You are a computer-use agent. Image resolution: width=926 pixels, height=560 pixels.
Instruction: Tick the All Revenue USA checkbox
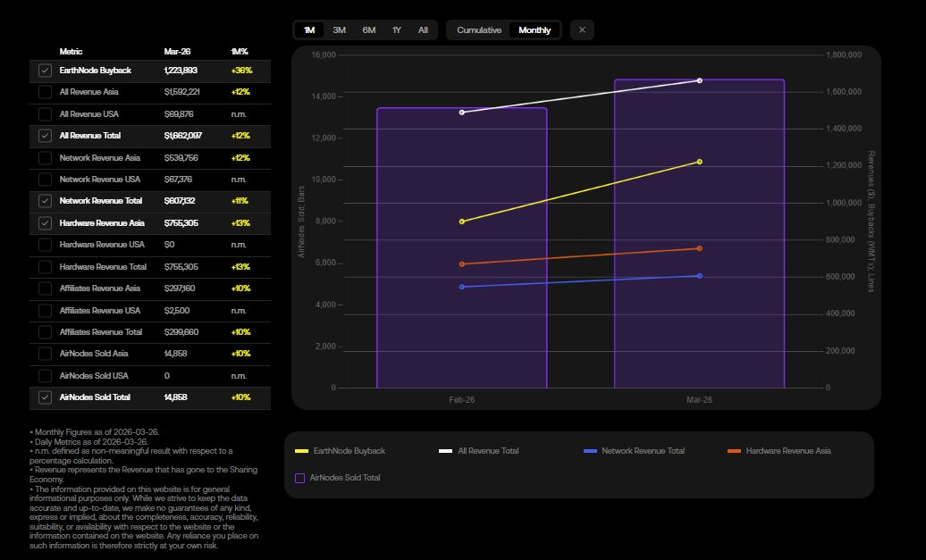[45, 114]
